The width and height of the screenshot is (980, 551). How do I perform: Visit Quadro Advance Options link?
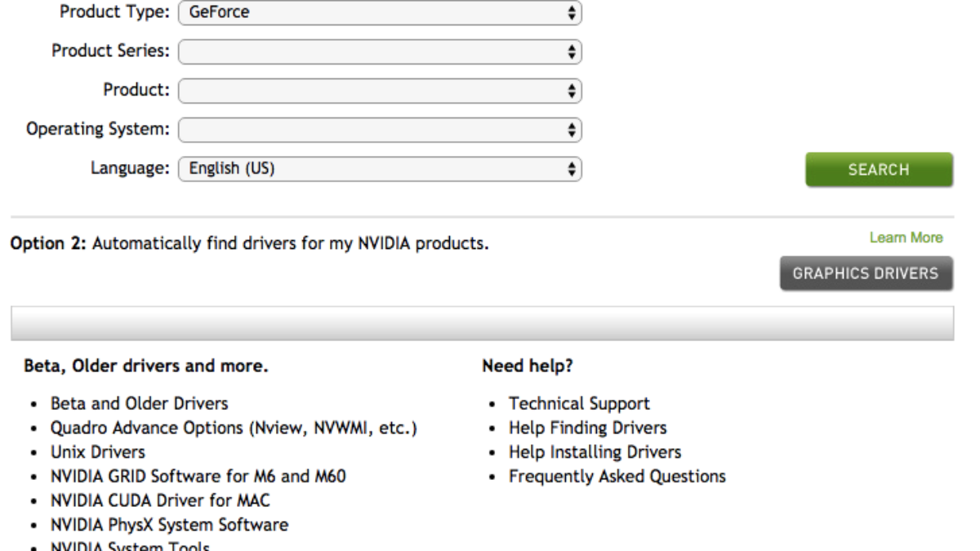tap(234, 428)
